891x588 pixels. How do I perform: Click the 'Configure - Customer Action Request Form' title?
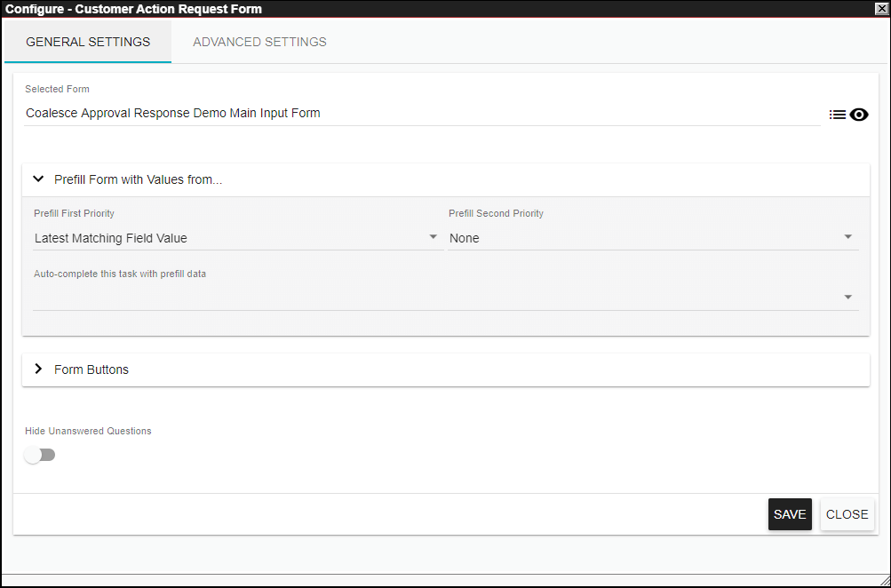(x=133, y=9)
